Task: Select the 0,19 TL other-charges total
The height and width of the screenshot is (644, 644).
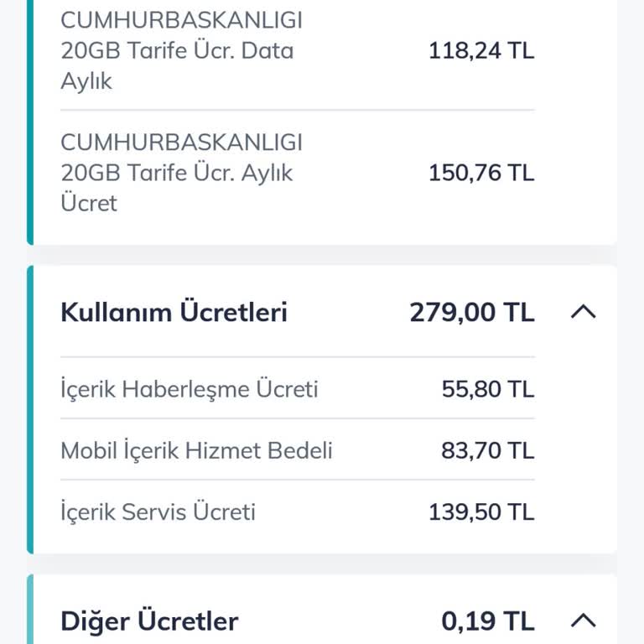Action: click(x=487, y=621)
